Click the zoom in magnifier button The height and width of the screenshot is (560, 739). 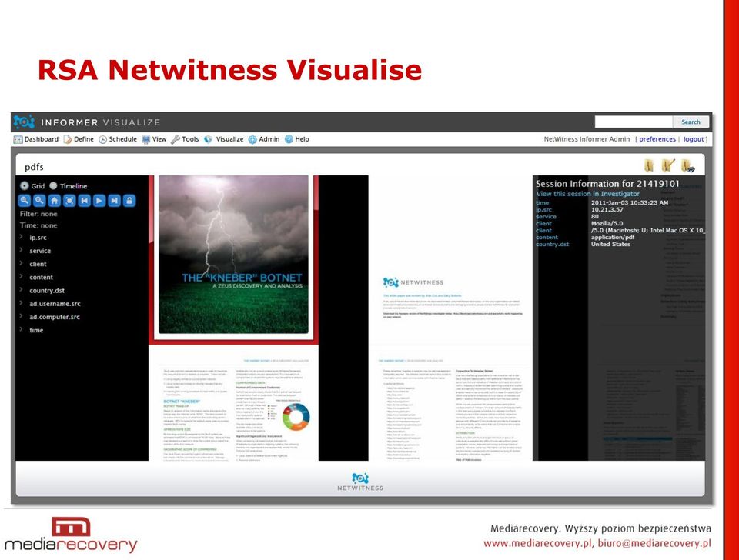tap(25, 201)
